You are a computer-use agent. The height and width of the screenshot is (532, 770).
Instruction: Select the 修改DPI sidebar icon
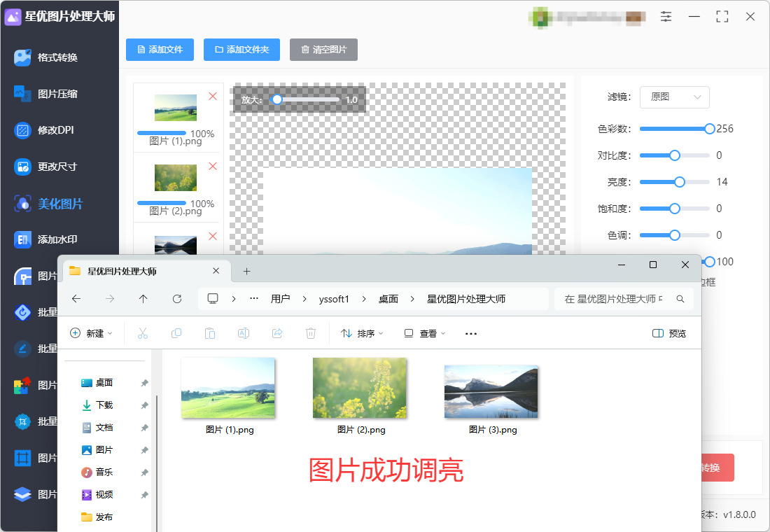(x=22, y=130)
